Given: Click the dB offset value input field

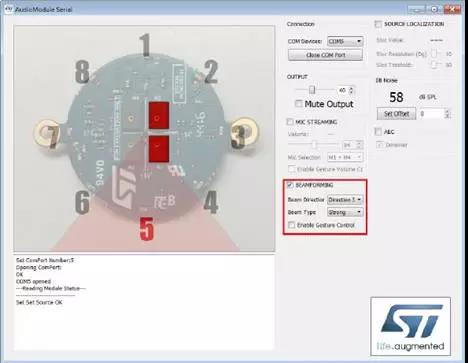Looking at the screenshot, I should pyautogui.click(x=432, y=114).
